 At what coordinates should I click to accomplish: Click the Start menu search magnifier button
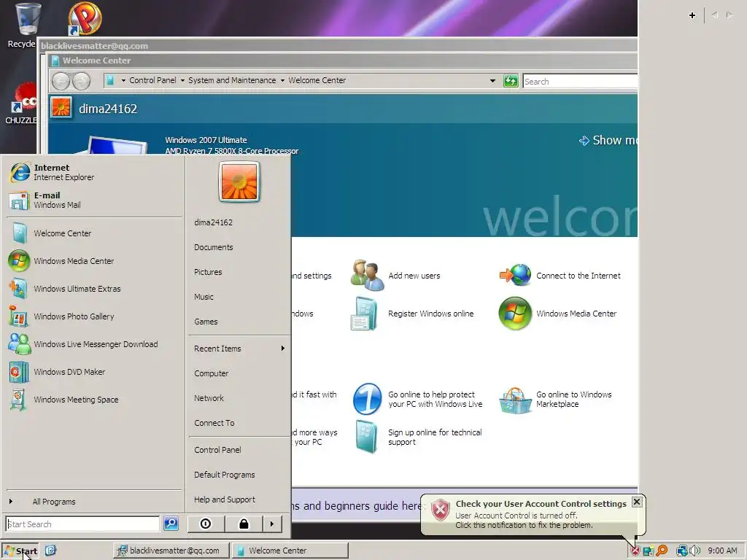click(x=171, y=524)
